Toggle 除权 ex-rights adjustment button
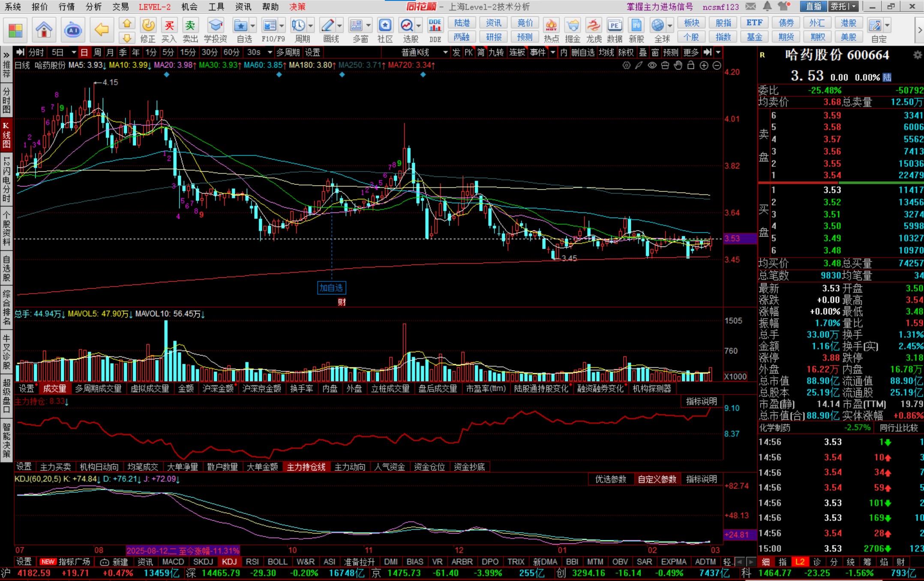924x581 pixels. [626, 52]
